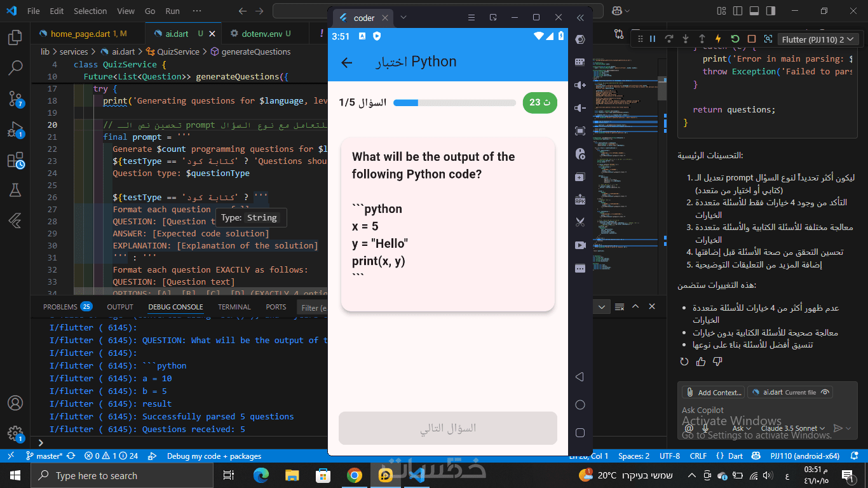Open the File menu
Viewport: 868px width, 488px height.
(x=34, y=11)
